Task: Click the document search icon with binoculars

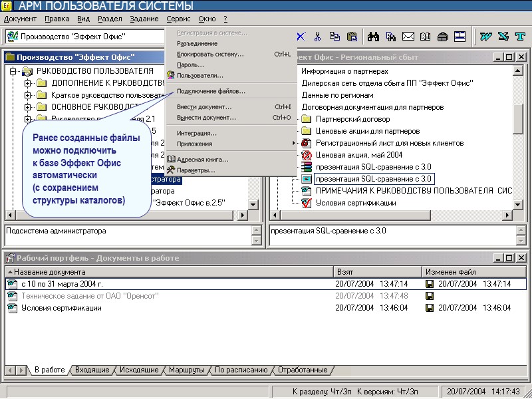Action: 391,37
